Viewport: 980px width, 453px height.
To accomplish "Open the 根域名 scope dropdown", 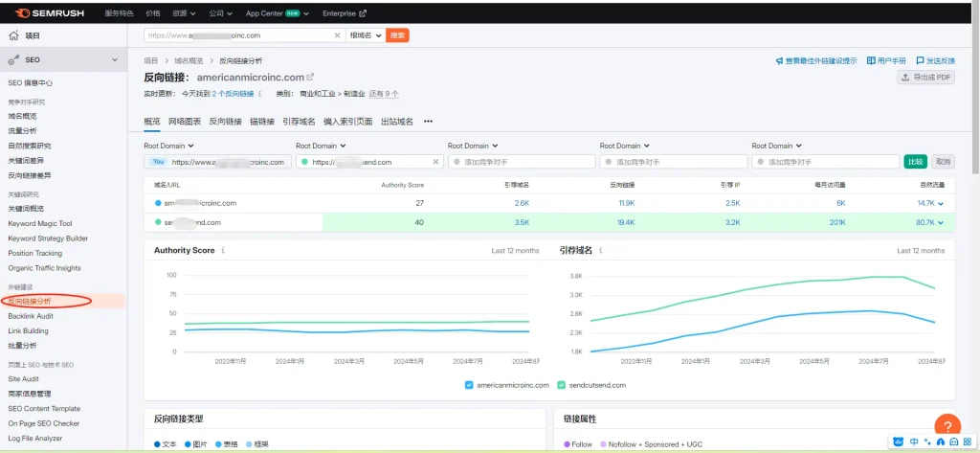I will tap(365, 35).
